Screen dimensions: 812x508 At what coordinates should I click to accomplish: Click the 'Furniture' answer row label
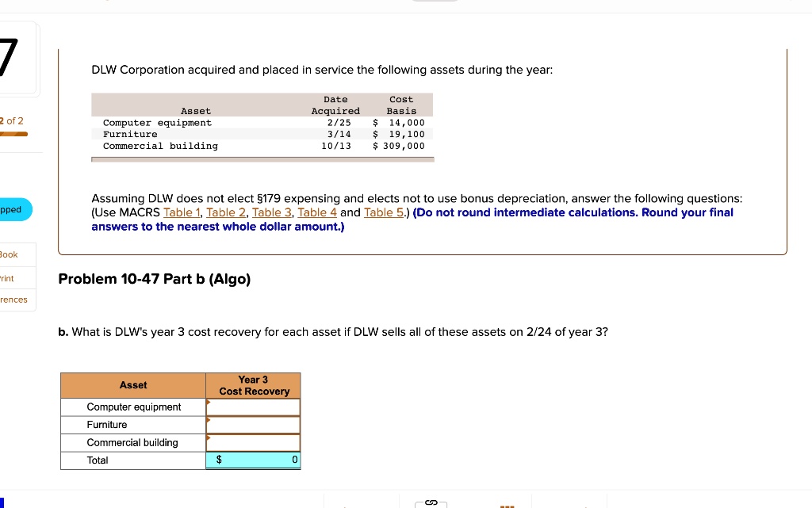107,425
